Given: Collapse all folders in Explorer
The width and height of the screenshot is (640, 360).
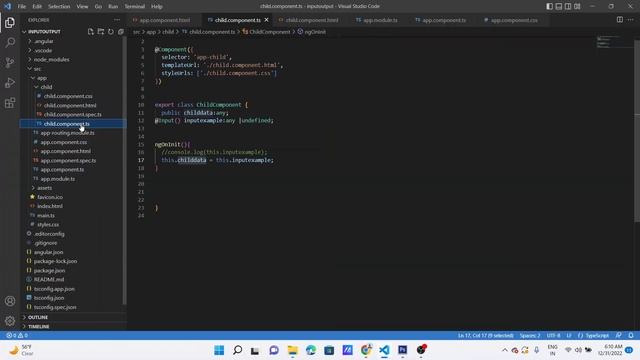Looking at the screenshot, I should tap(120, 31).
